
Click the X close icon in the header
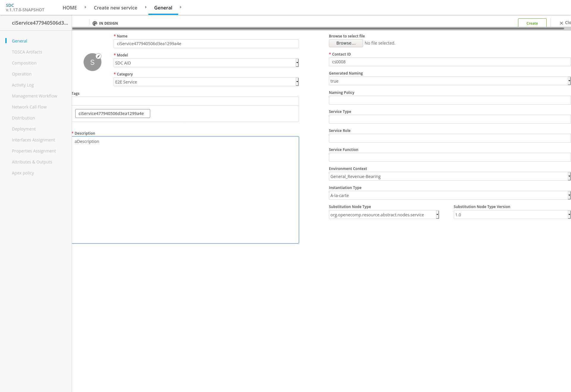(x=561, y=23)
